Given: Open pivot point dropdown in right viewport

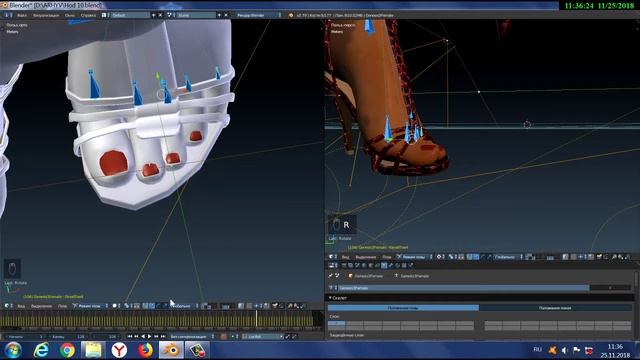Looking at the screenshot, I should [452, 257].
